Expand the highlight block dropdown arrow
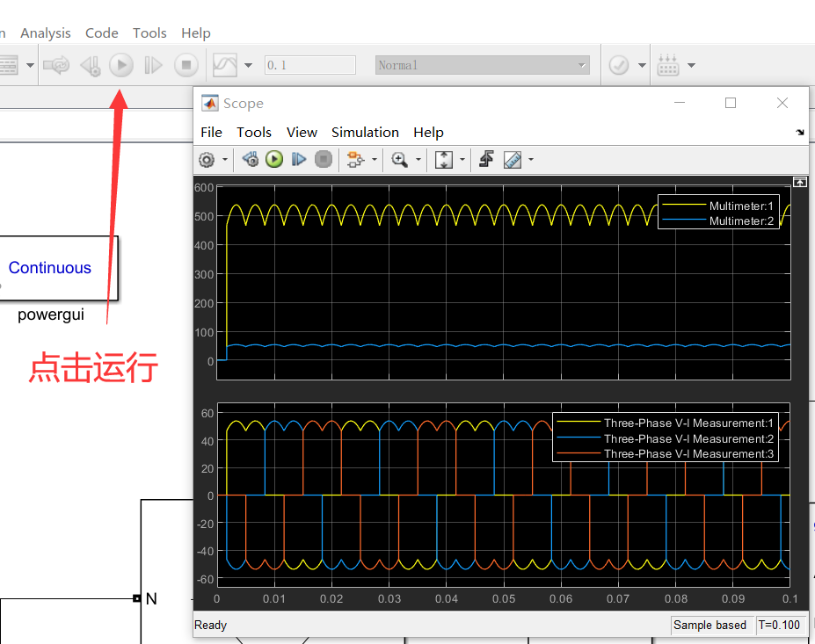 [x=375, y=160]
